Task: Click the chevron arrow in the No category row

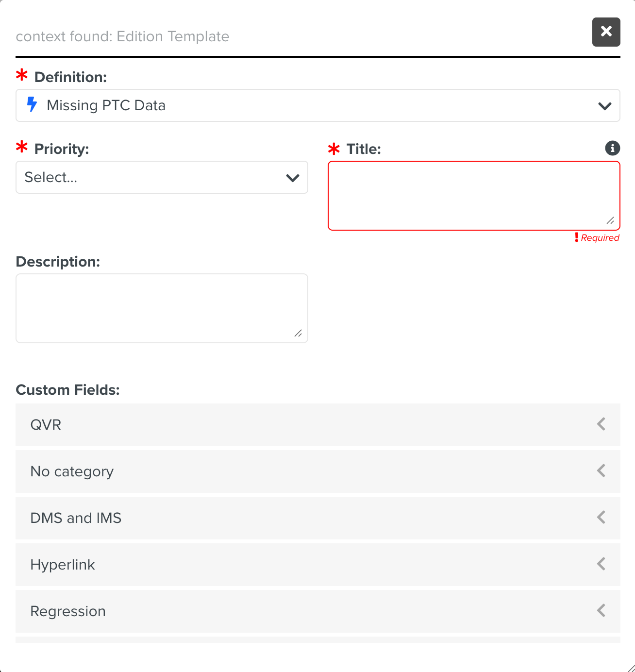Action: point(601,471)
